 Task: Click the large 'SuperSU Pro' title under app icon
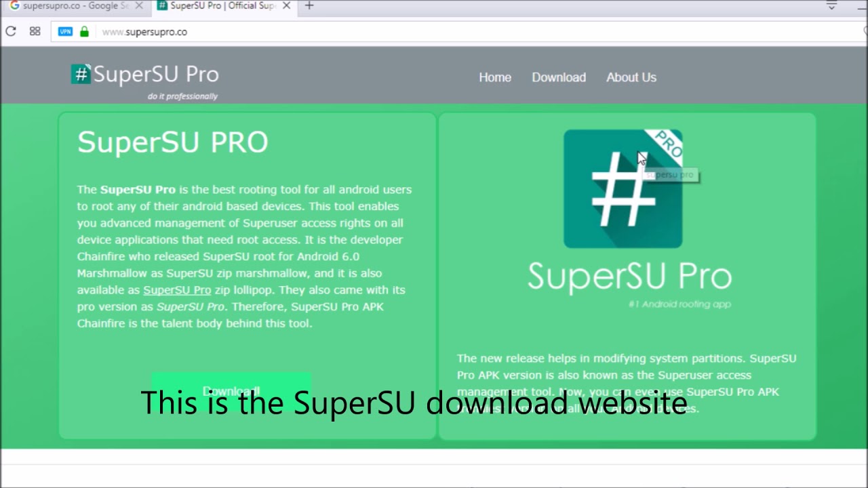pos(630,277)
